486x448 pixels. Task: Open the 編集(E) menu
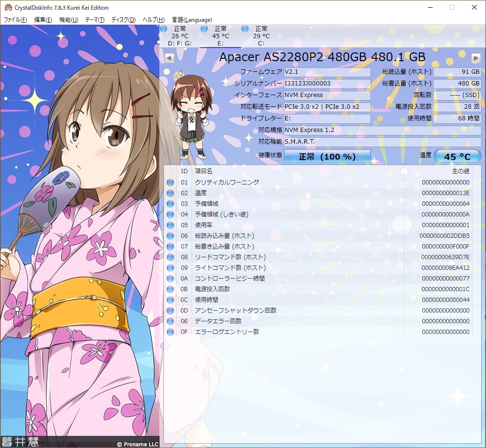click(43, 20)
